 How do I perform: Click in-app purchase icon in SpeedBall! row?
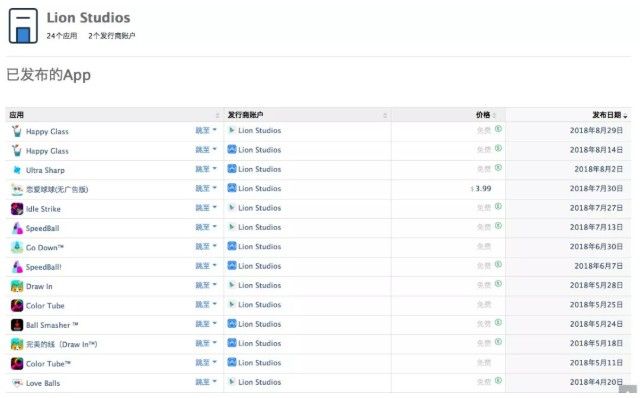tap(498, 264)
